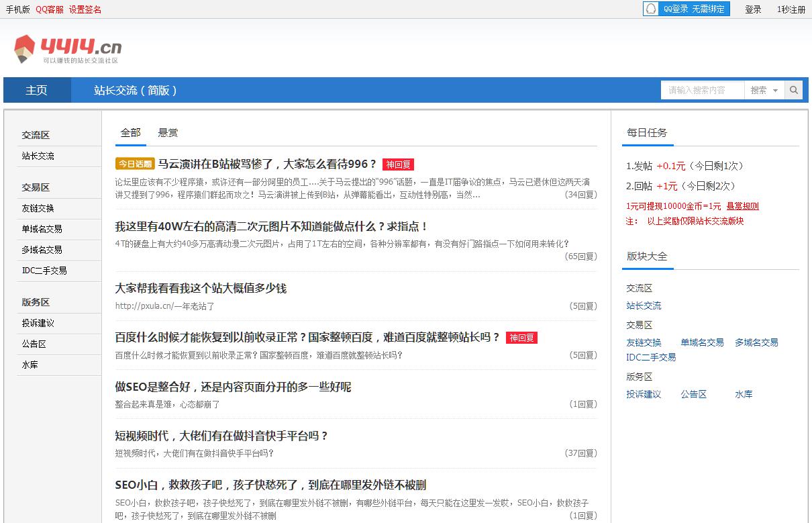Viewport: 812px width, 523px height.
Task: Open the post 做SEO是整合好
Action: 233,387
